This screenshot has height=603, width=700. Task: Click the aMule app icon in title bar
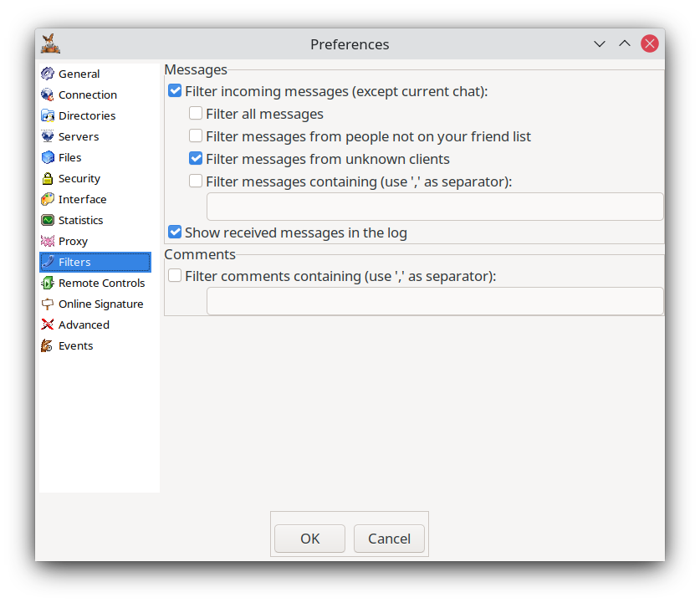50,43
